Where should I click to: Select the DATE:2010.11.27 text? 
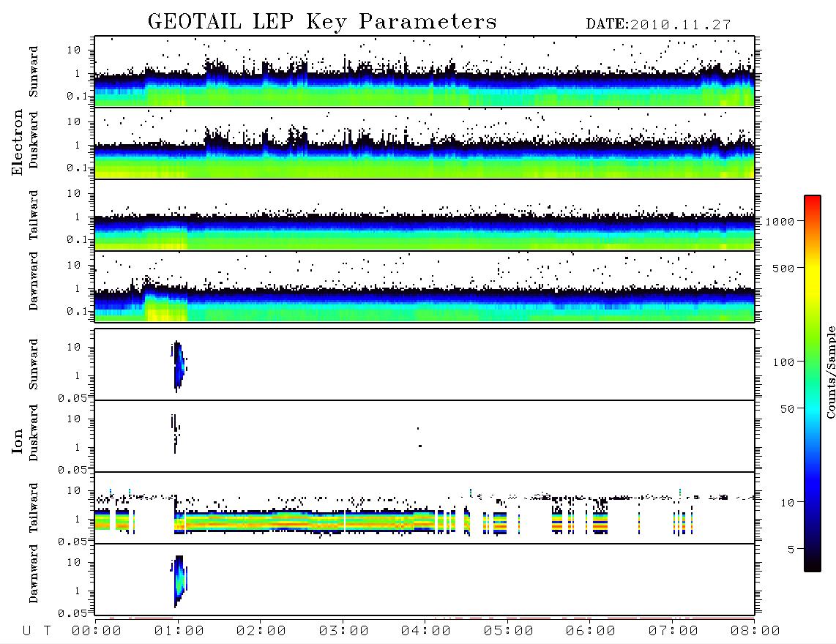[x=658, y=25]
